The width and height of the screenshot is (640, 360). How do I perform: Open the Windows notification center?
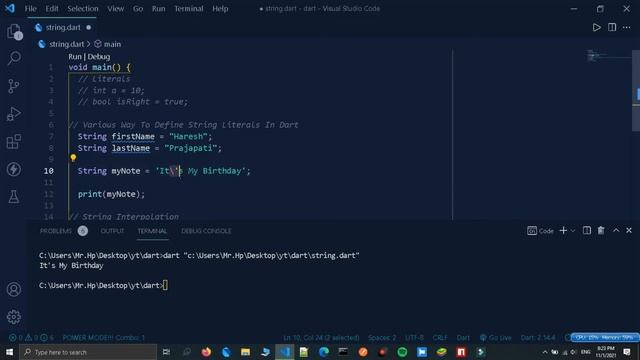tap(627, 352)
